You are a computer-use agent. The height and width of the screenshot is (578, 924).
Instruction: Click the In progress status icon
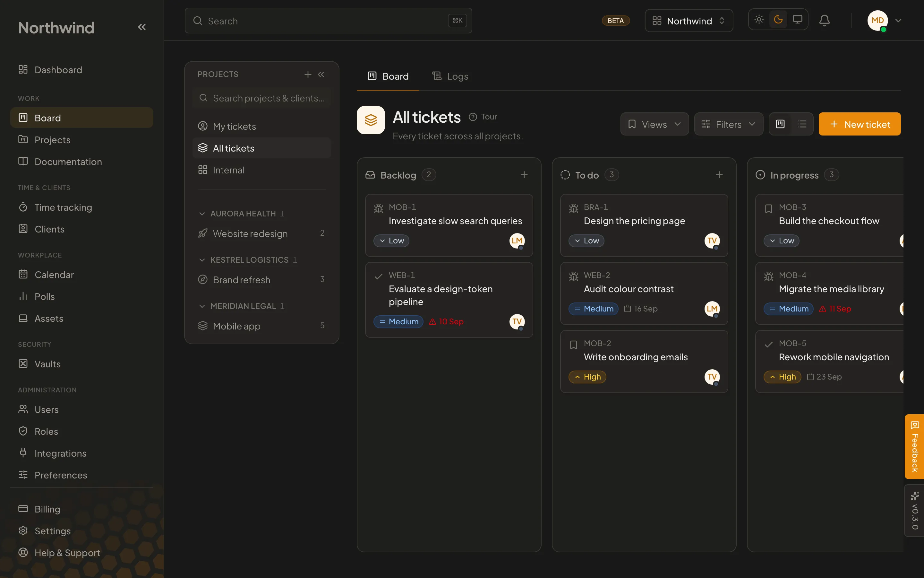coord(760,175)
